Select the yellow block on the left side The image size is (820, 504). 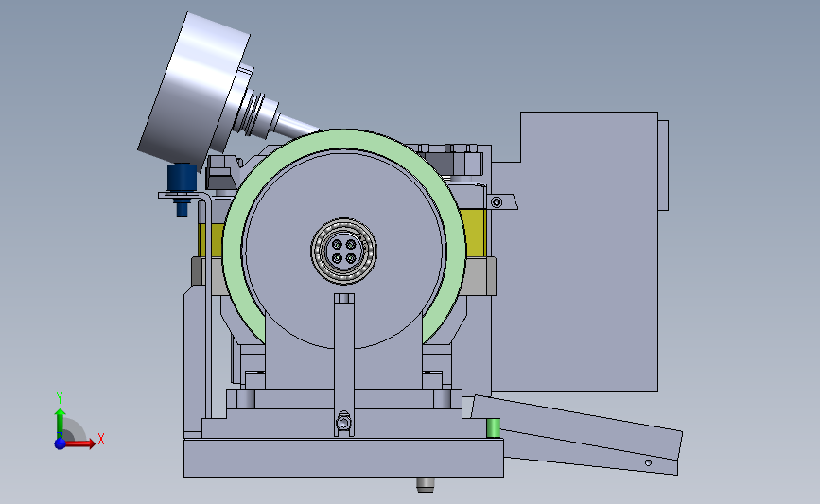pyautogui.click(x=211, y=240)
